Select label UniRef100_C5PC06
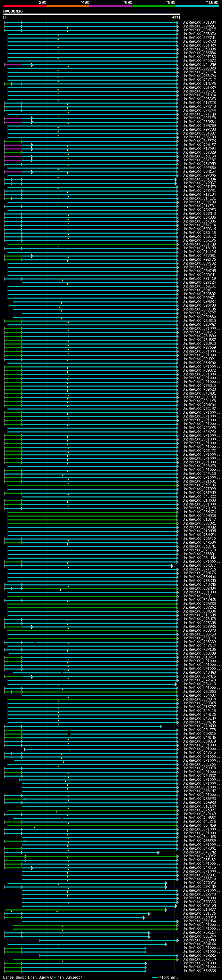Viewport: 222px width, 980px height. coord(199,485)
